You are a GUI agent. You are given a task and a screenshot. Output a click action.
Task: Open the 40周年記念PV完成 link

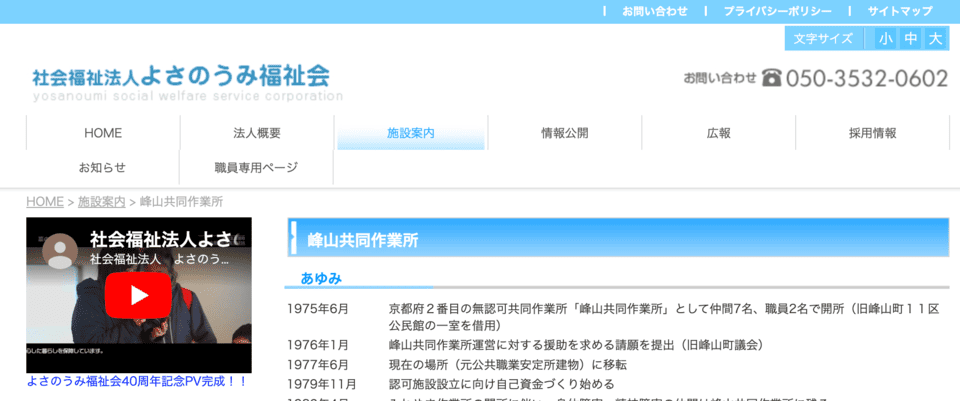click(137, 381)
